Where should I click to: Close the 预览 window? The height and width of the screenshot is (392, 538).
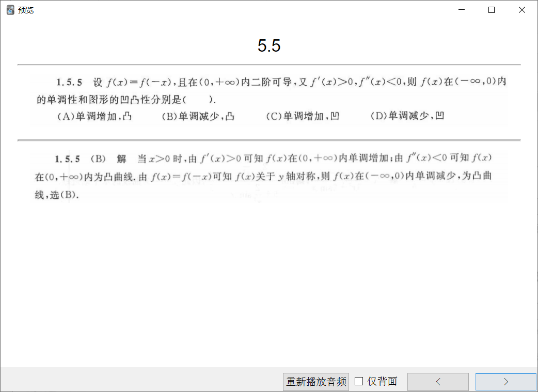click(x=522, y=10)
